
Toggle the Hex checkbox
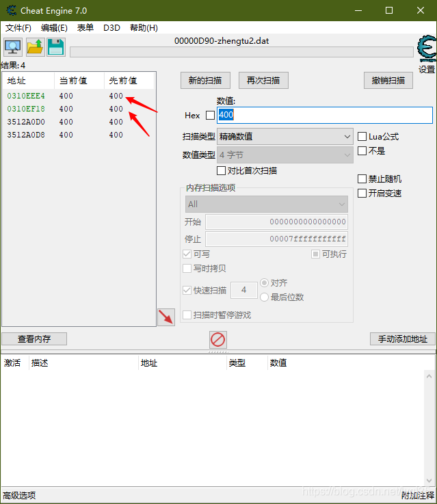(210, 115)
